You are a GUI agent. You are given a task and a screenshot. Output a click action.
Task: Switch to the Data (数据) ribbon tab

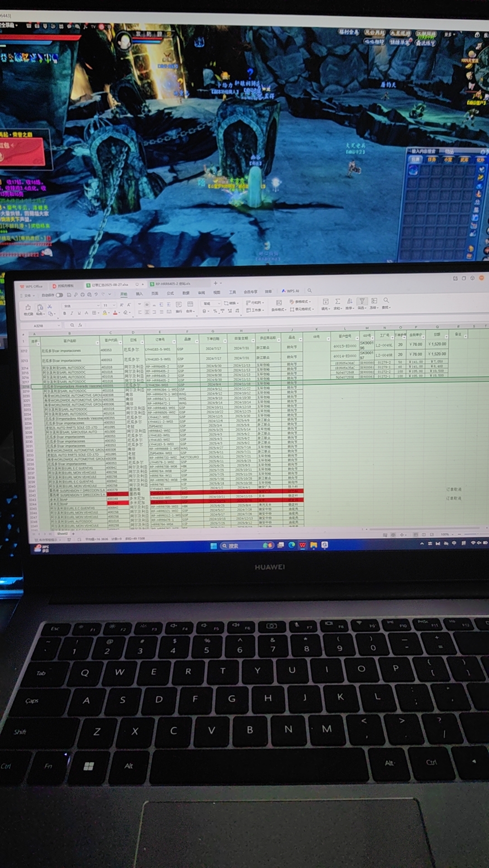pyautogui.click(x=186, y=293)
